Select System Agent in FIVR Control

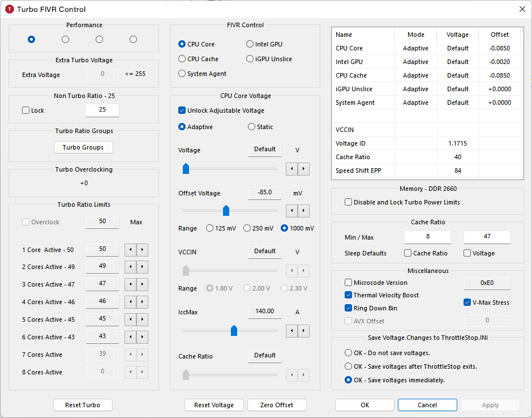203,74
